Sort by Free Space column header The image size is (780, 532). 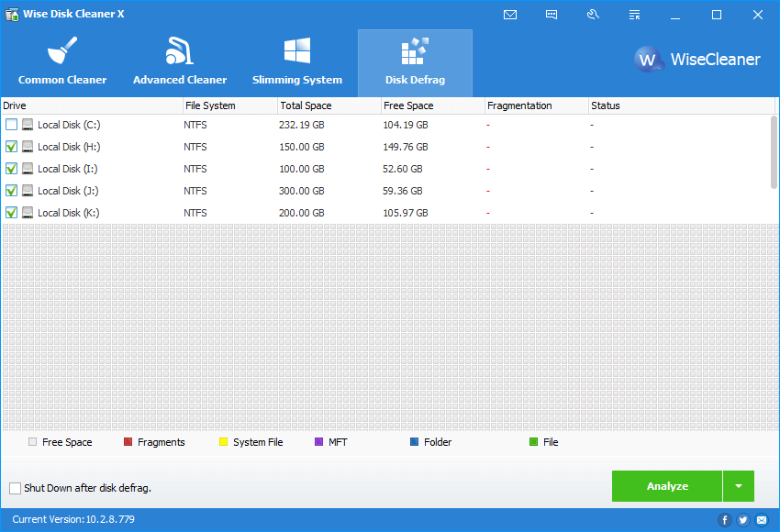(x=433, y=105)
